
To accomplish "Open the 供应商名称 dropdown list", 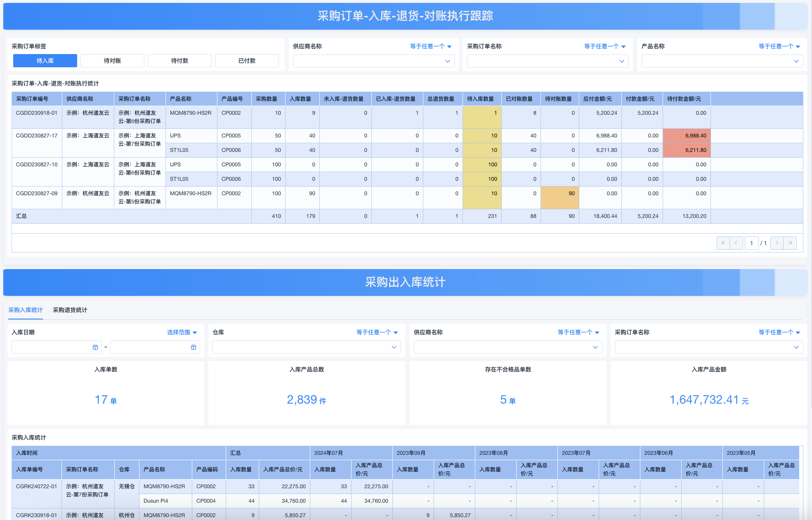I will (x=373, y=61).
